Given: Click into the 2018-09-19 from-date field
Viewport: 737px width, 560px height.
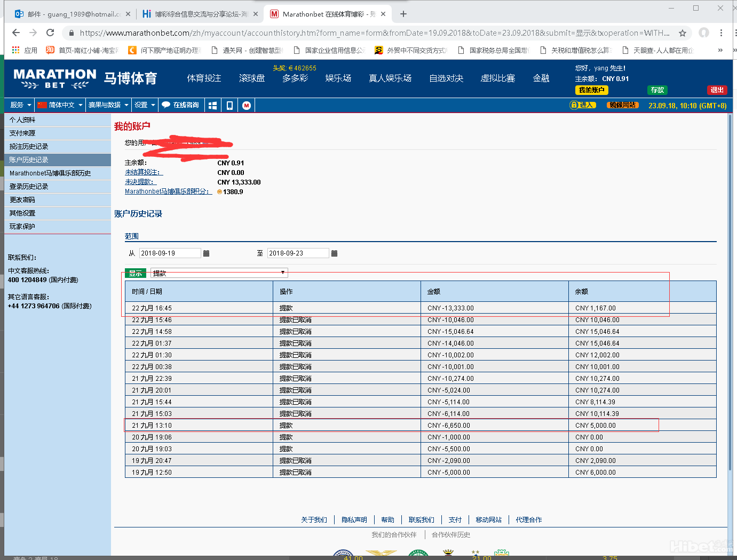Looking at the screenshot, I should coord(170,253).
